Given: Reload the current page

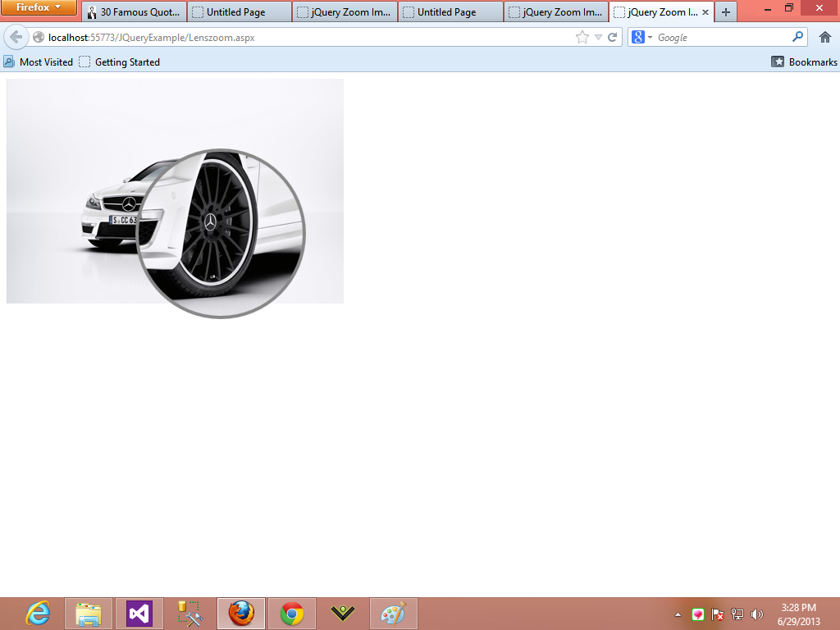Looking at the screenshot, I should coord(612,38).
